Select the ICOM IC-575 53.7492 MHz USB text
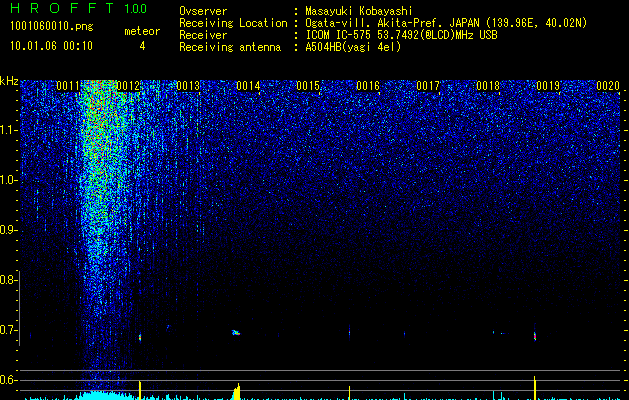The height and width of the screenshot is (400, 629). pyautogui.click(x=401, y=35)
